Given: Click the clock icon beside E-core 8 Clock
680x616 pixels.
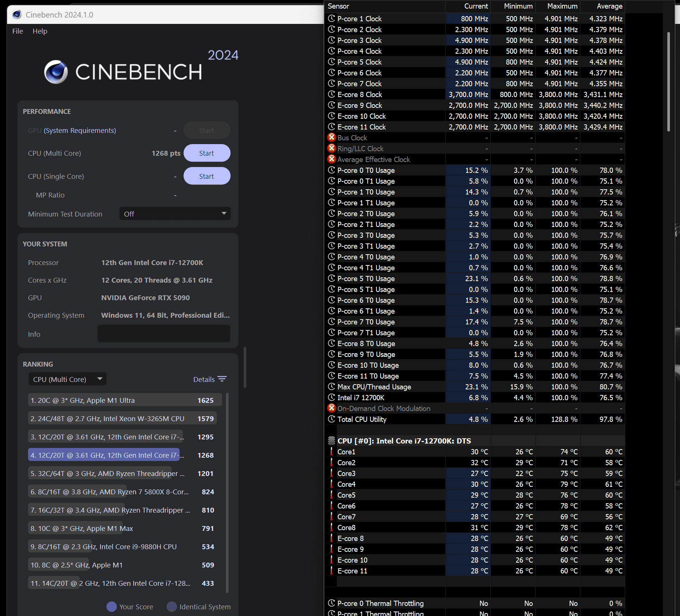Looking at the screenshot, I should [x=331, y=94].
